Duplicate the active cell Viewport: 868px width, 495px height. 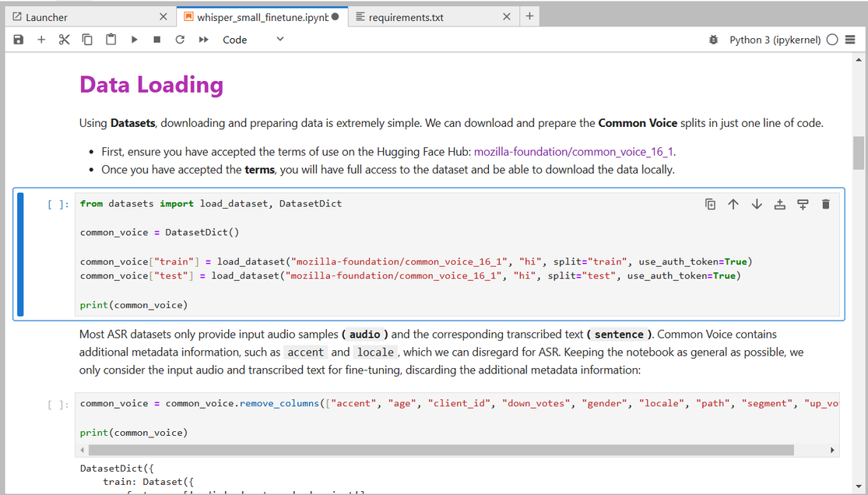(710, 205)
